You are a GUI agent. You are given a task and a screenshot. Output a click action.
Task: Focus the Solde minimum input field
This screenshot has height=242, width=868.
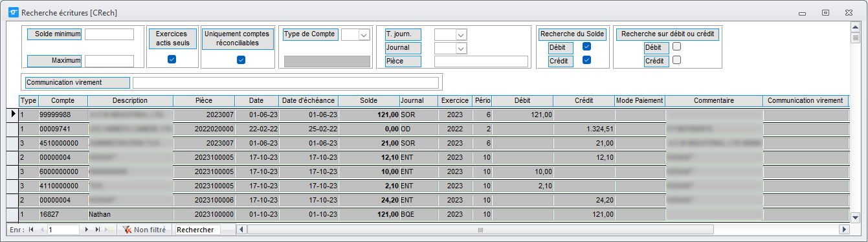click(x=109, y=34)
